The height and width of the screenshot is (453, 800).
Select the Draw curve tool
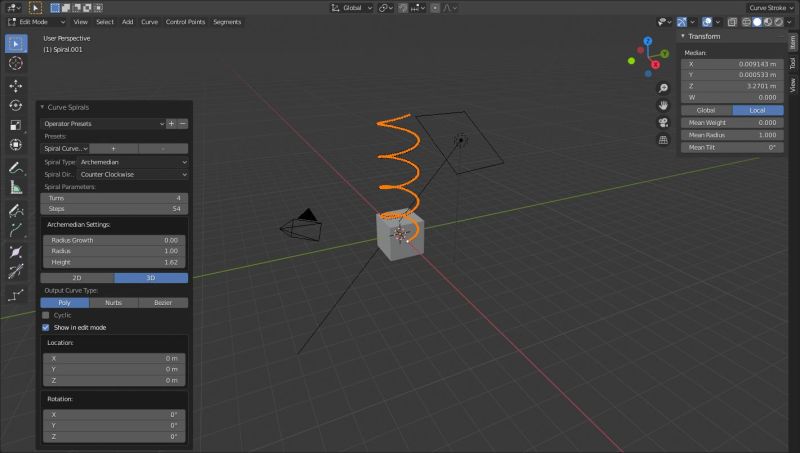point(16,210)
